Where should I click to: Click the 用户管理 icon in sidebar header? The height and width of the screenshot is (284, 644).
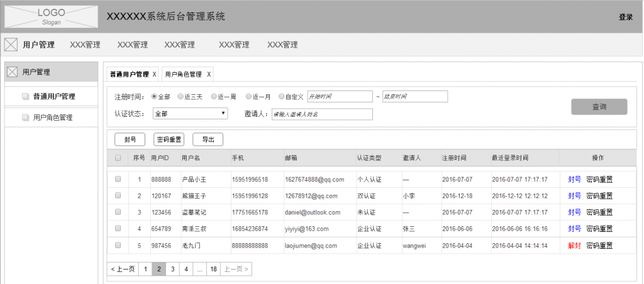[12, 72]
